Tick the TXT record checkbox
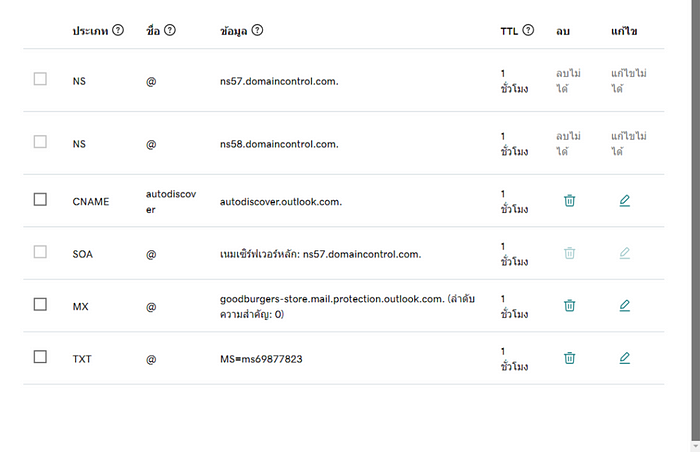Screen dimensions: 700x452 click(x=40, y=356)
